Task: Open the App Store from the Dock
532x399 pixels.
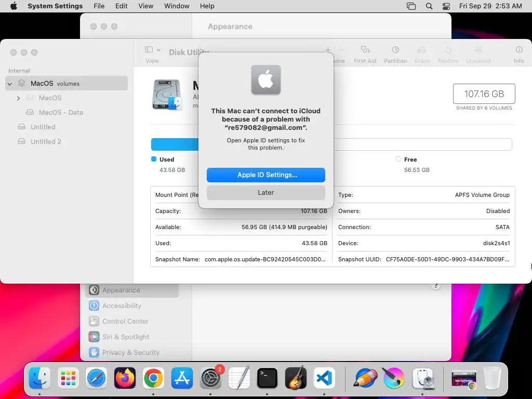Action: click(182, 378)
